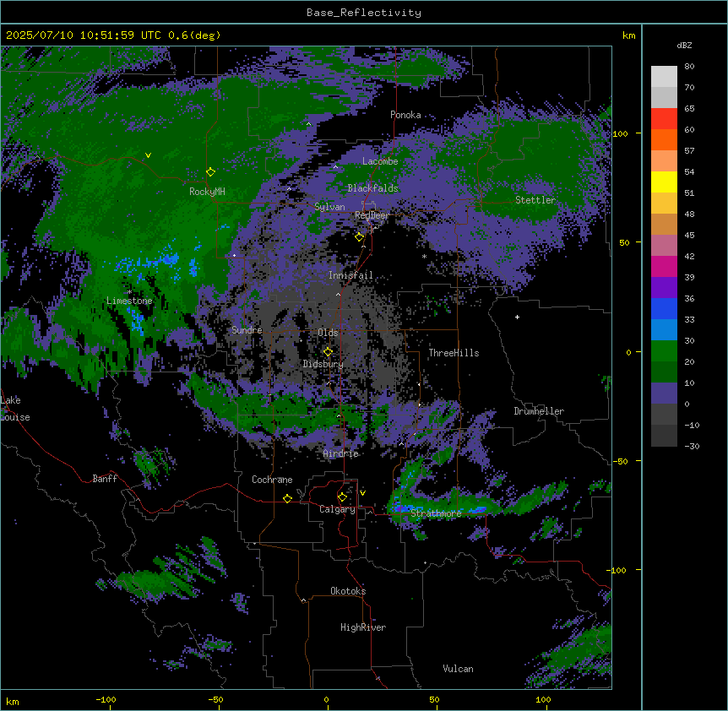728x711 pixels.
Task: Click the -100 tick on the right axis
Action: [x=617, y=570]
